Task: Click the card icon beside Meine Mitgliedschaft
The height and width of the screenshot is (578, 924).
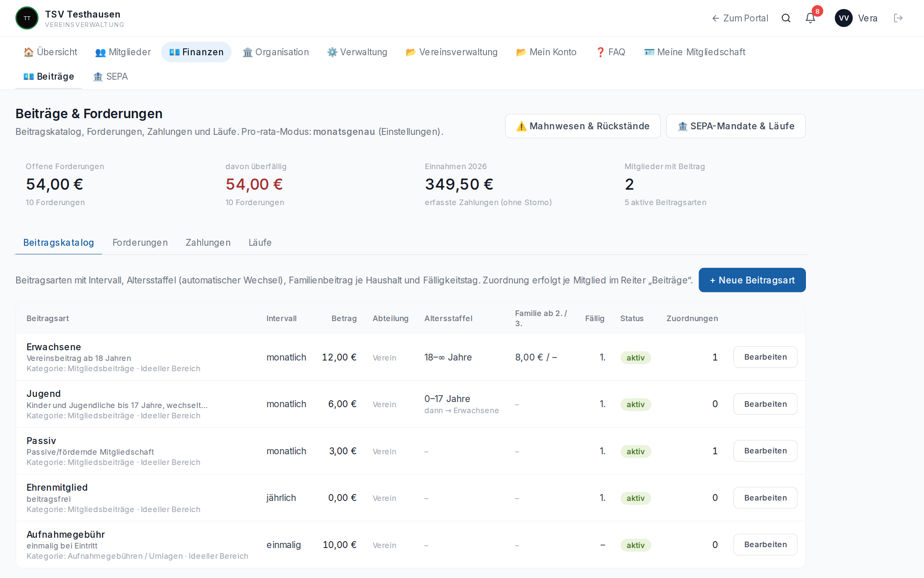Action: 649,52
